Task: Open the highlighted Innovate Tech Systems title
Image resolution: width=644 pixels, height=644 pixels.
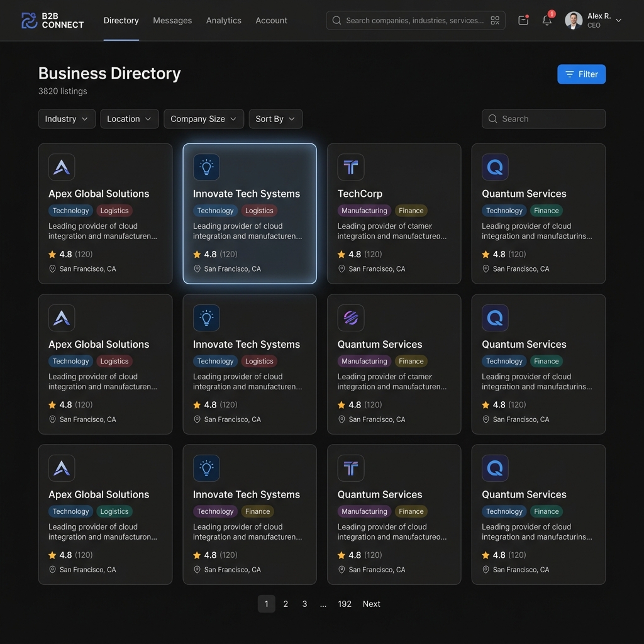Action: (247, 194)
